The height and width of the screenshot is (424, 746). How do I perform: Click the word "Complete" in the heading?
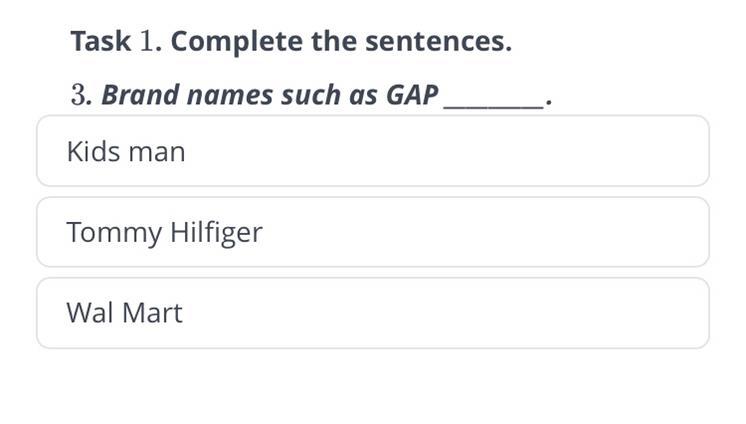(236, 42)
